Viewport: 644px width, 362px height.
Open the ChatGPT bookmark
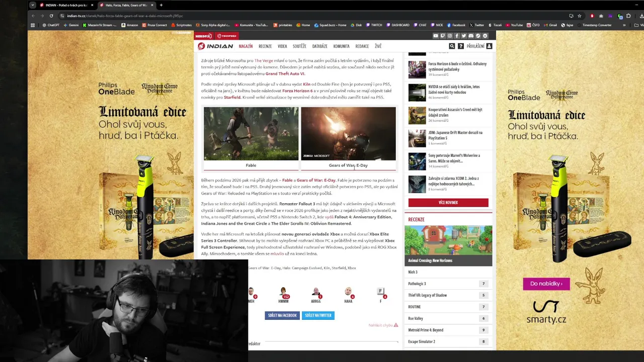tap(51, 25)
